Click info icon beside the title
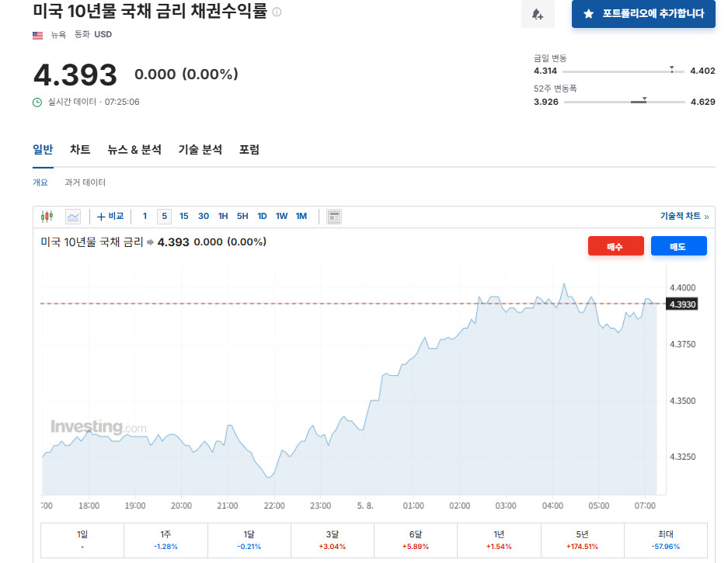728x563 pixels. 277,12
